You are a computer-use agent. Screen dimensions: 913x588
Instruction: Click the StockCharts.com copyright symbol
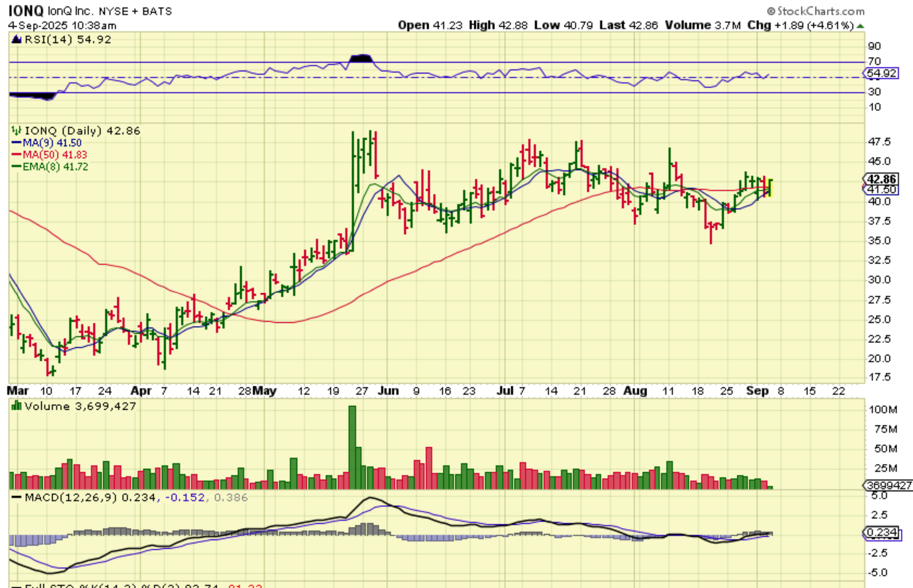click(771, 11)
